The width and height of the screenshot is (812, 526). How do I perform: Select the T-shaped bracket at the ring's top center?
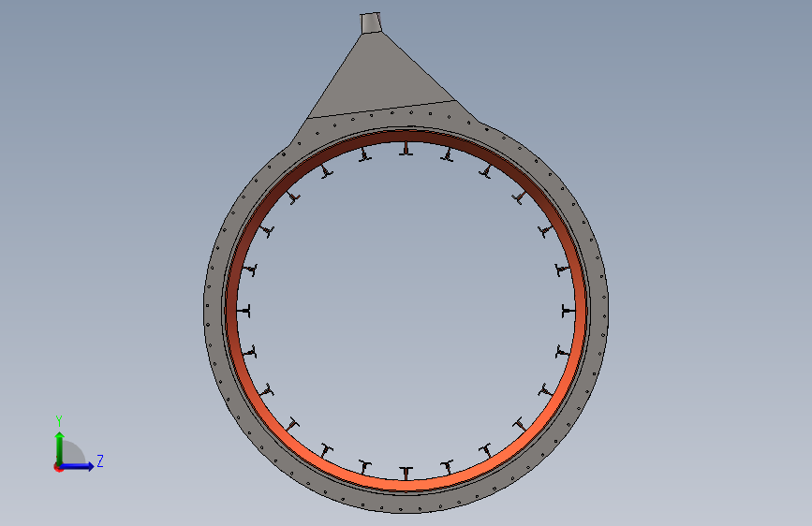406,149
